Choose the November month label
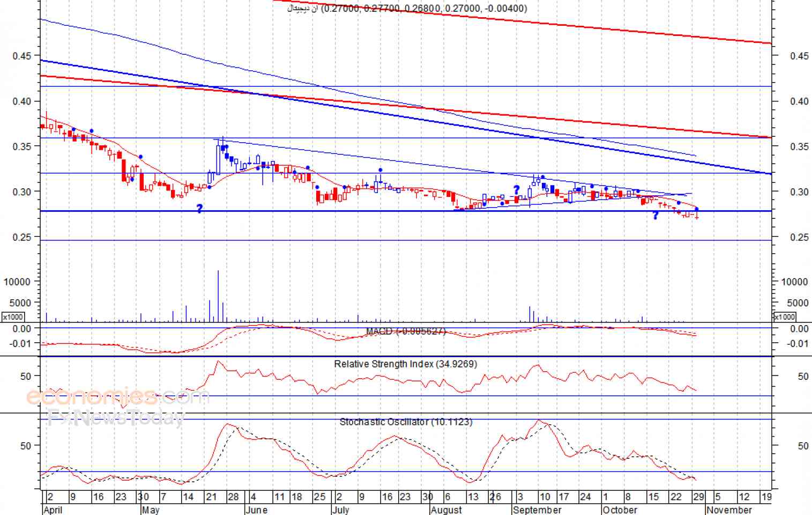Viewport: 812px width, 515px height. tap(729, 510)
